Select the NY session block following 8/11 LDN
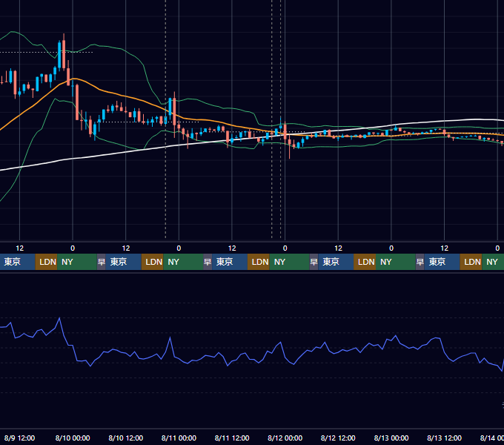Image resolution: width=504 pixels, height=445 pixels. click(289, 262)
